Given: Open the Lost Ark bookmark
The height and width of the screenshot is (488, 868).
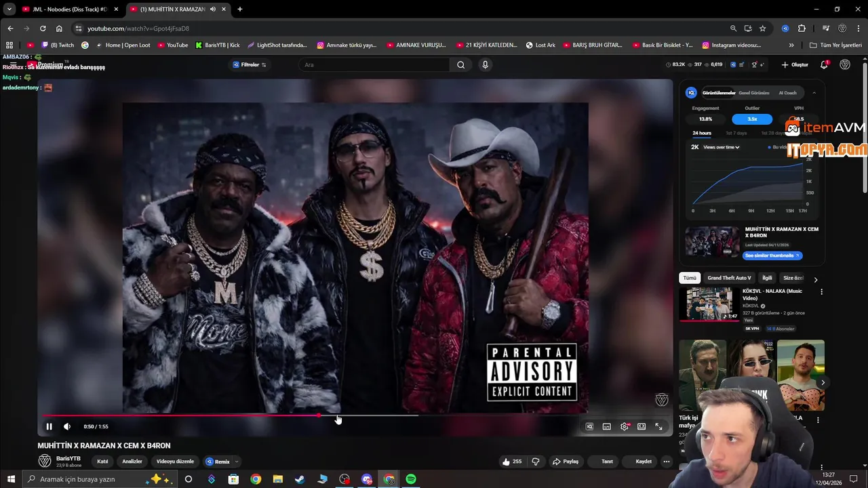Looking at the screenshot, I should coord(540,45).
